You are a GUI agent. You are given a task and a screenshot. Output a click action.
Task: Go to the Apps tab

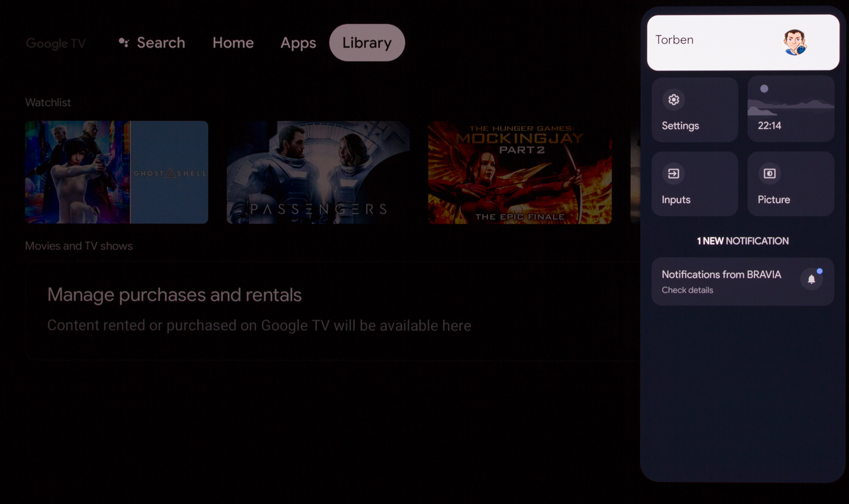pos(298,43)
